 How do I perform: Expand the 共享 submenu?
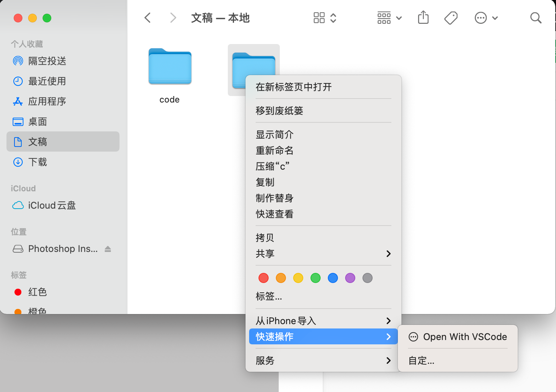323,254
